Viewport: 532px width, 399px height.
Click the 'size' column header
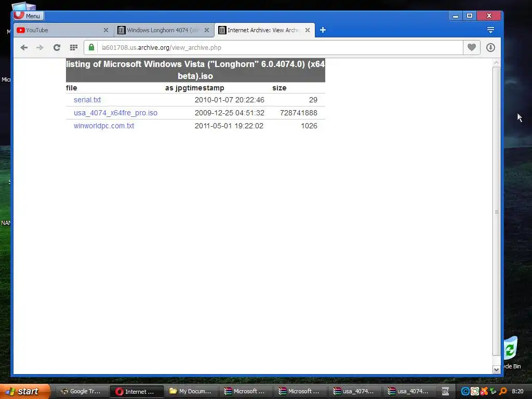pos(279,88)
